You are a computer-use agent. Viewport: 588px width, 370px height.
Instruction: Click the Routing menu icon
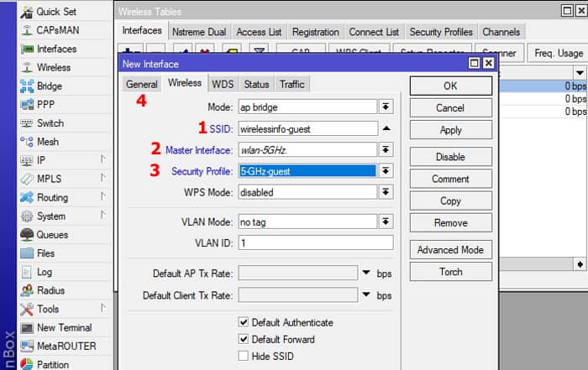pyautogui.click(x=27, y=197)
